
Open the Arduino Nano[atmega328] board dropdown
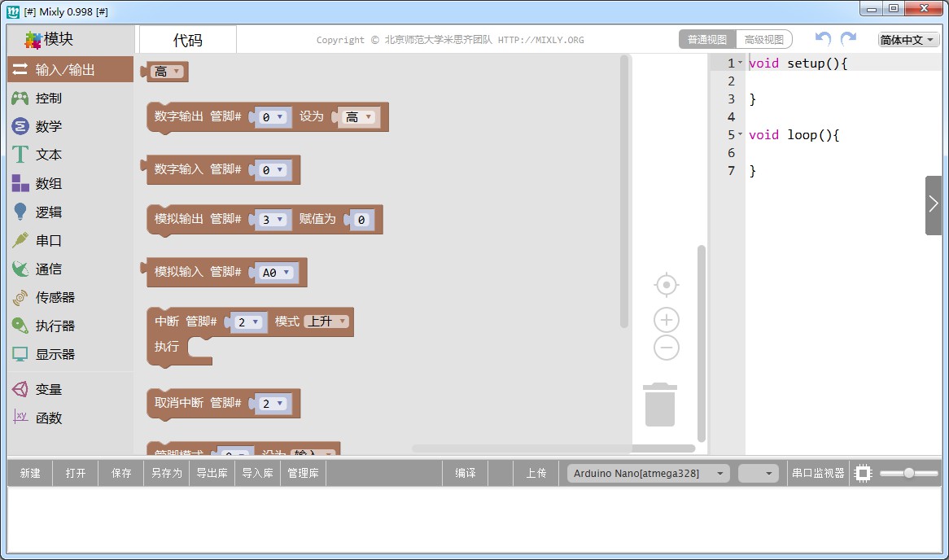[x=648, y=474]
